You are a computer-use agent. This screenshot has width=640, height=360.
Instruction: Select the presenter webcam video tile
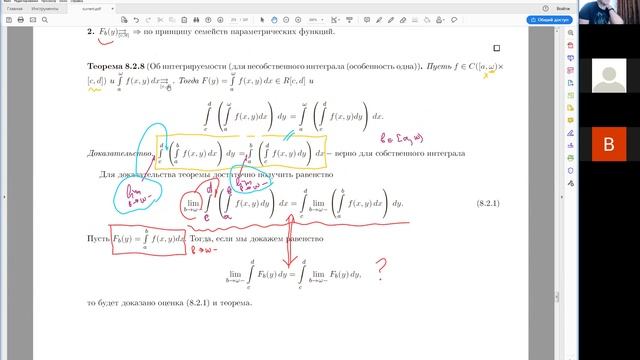609,12
